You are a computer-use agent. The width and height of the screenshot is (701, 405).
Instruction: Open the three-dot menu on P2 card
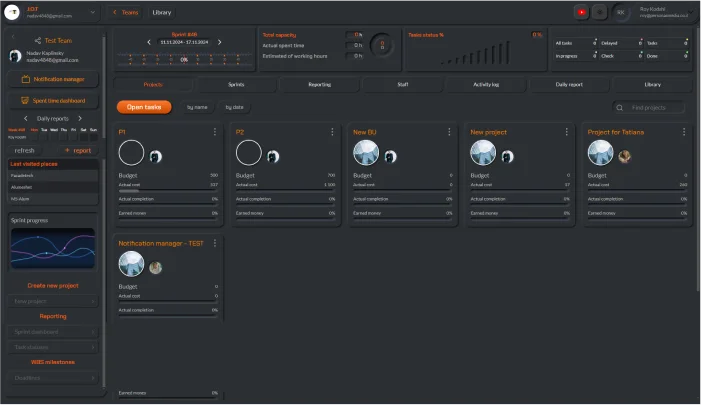click(332, 132)
